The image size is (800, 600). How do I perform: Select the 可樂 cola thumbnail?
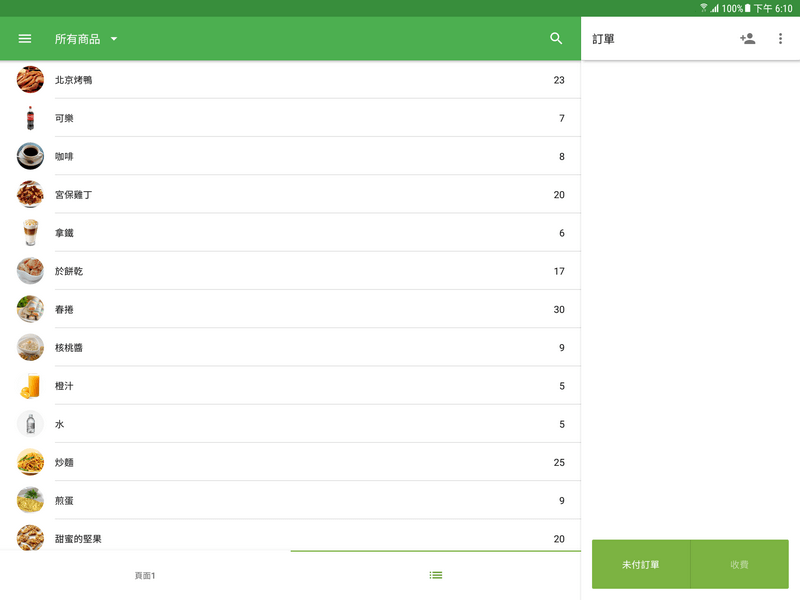click(x=30, y=118)
